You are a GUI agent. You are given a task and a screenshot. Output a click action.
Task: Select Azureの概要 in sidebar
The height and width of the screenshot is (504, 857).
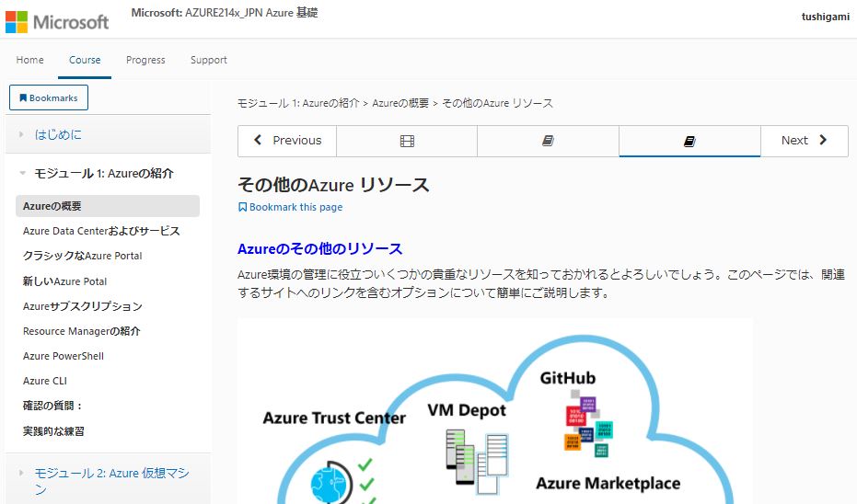coord(108,206)
